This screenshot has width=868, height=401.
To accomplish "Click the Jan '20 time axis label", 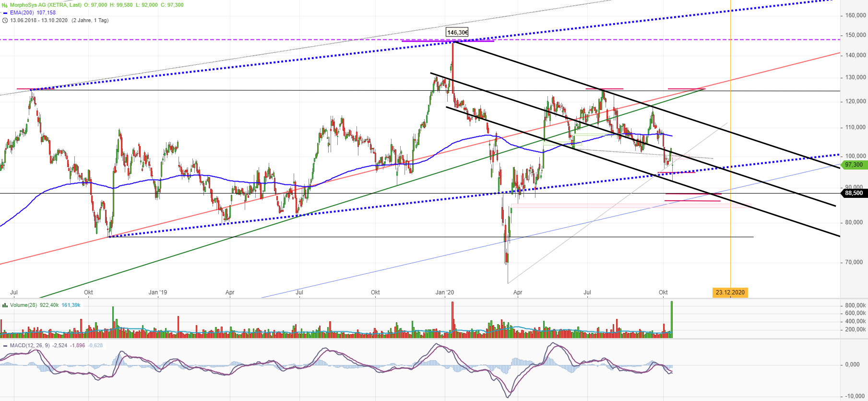I will tap(445, 292).
